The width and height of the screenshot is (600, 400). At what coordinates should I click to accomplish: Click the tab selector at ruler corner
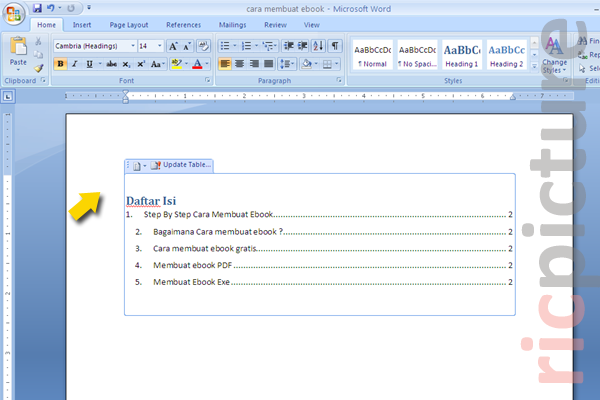click(x=8, y=96)
